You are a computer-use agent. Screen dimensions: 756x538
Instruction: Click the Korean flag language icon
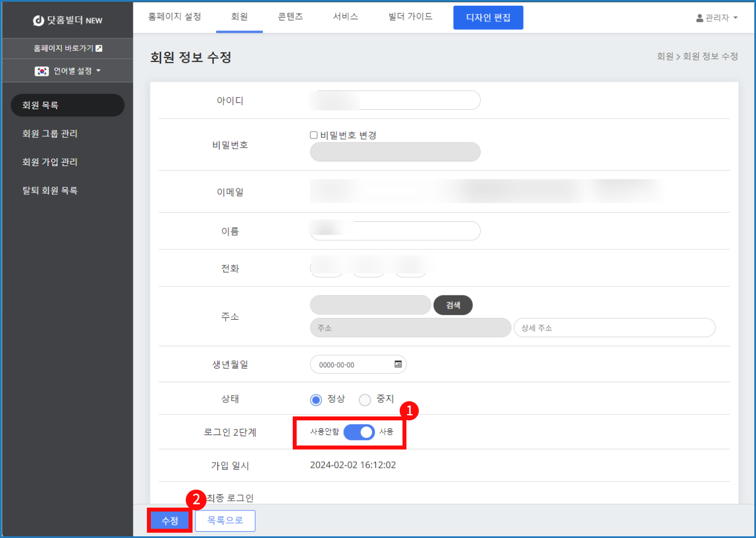pos(42,71)
